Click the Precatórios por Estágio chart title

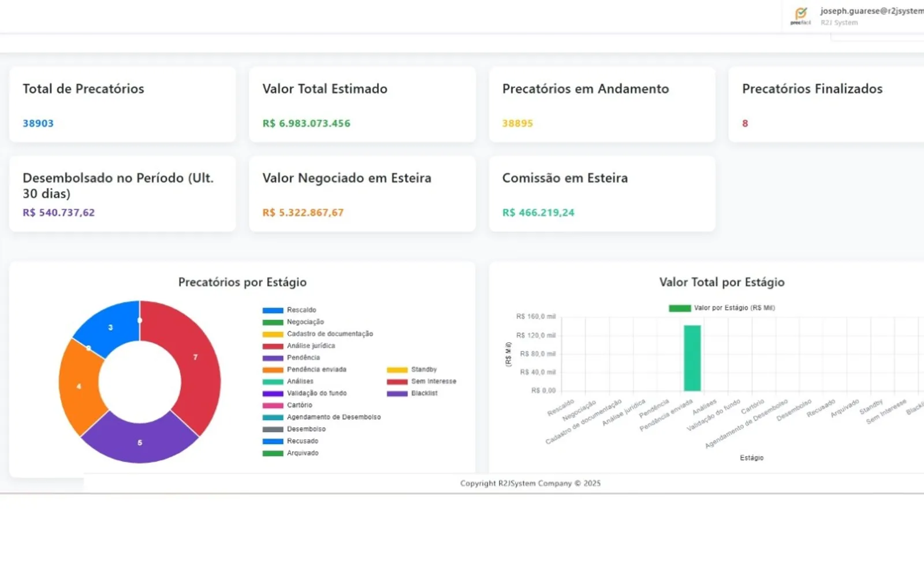click(x=243, y=282)
